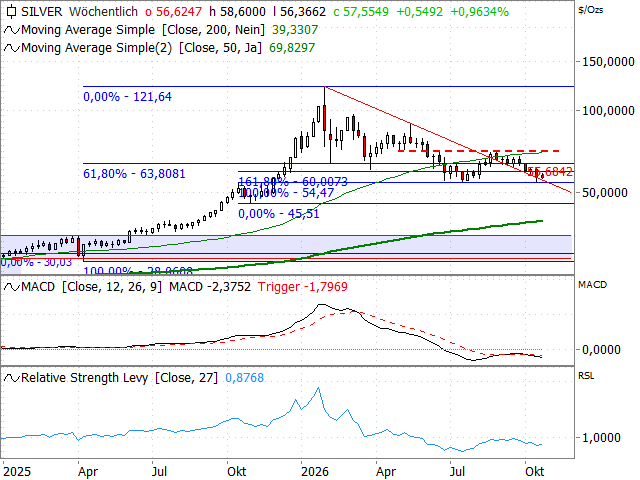640x480 pixels.
Task: Click the 1,0000 RSL axis label
Action: coord(601,438)
